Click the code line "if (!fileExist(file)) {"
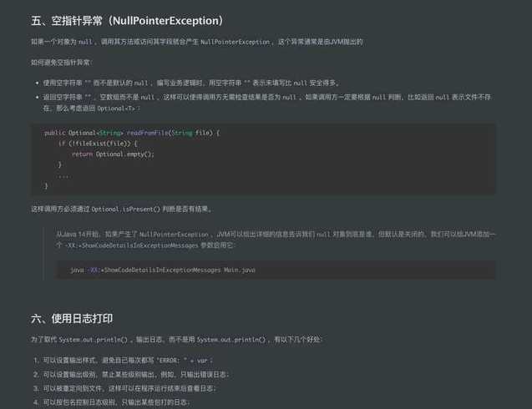 pyautogui.click(x=98, y=144)
